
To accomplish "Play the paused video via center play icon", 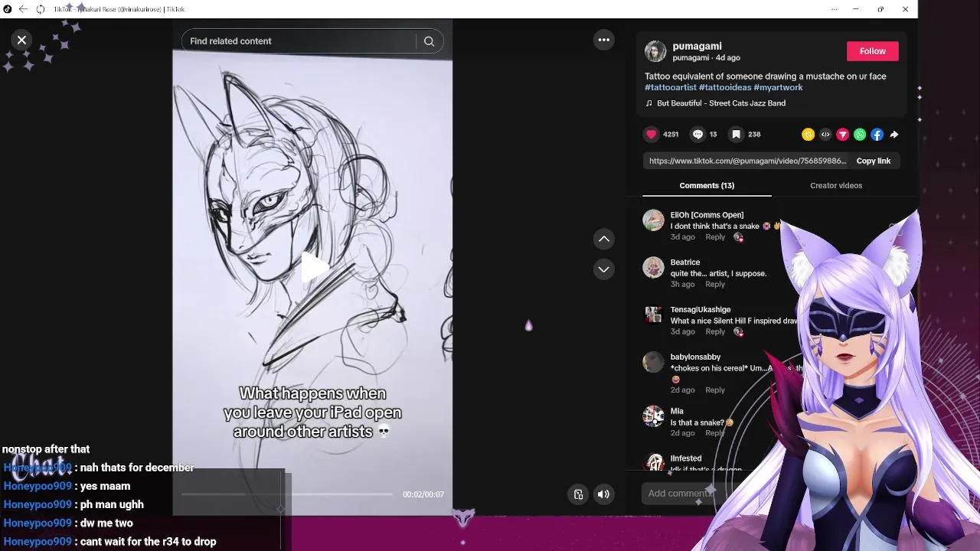I will click(x=313, y=266).
